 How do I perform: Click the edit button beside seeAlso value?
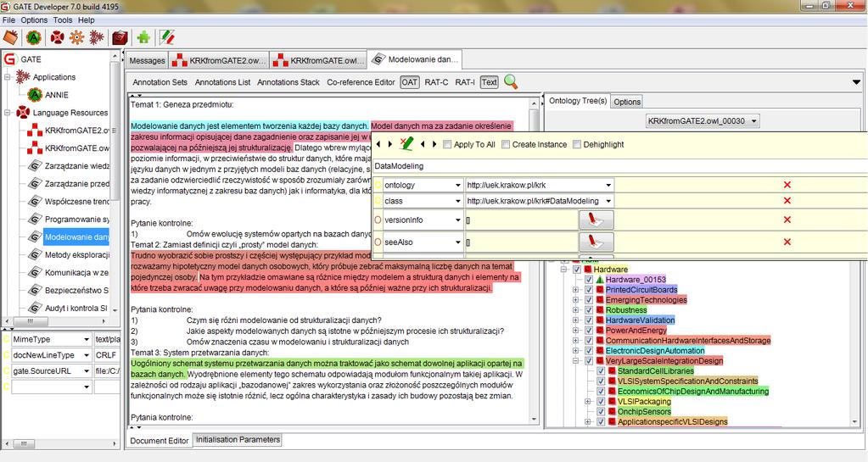point(596,242)
